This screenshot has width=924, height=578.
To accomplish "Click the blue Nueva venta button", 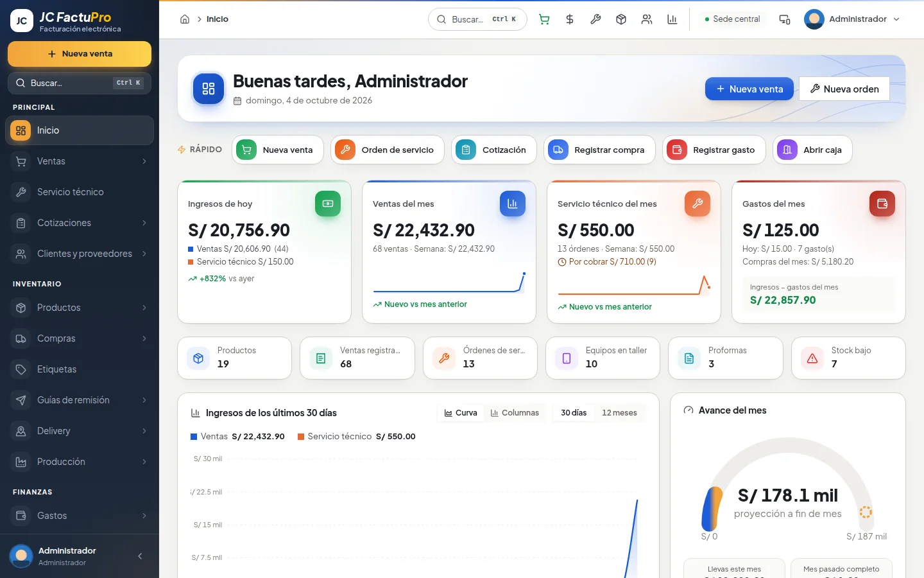I will tap(749, 89).
